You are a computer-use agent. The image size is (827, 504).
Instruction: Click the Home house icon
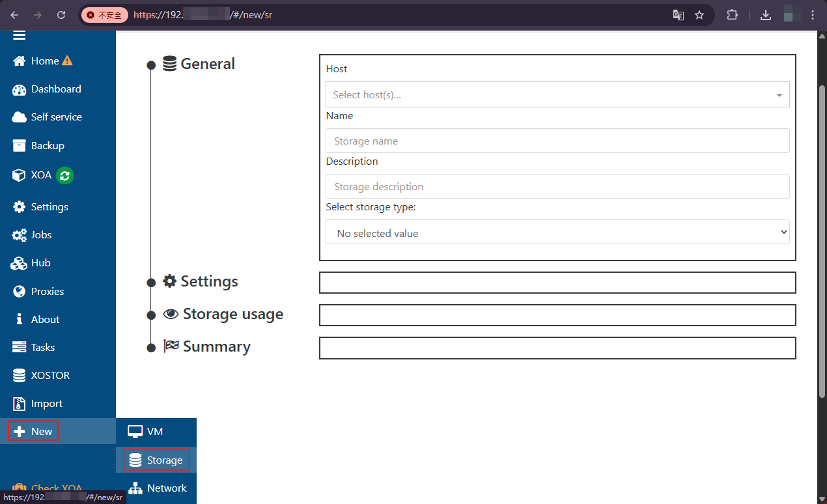click(x=19, y=61)
